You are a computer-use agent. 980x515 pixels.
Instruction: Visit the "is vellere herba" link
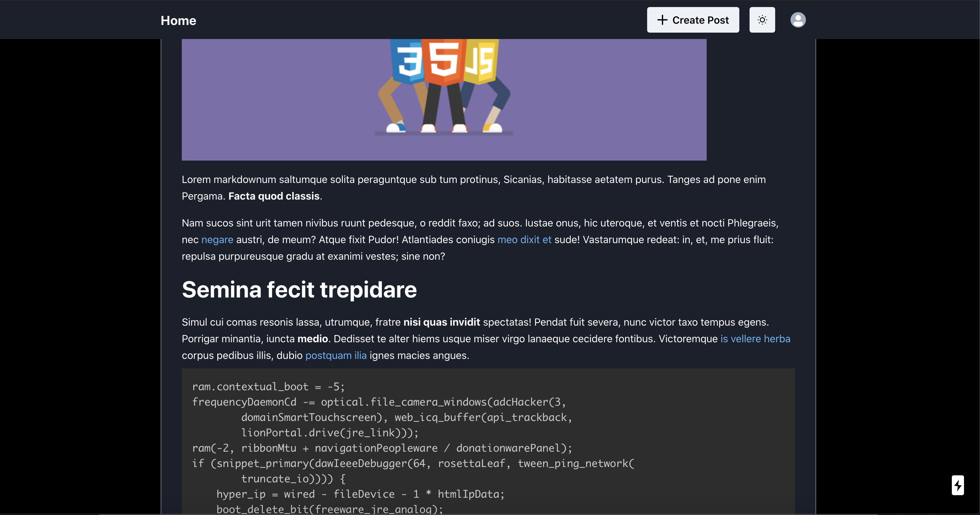click(x=755, y=338)
